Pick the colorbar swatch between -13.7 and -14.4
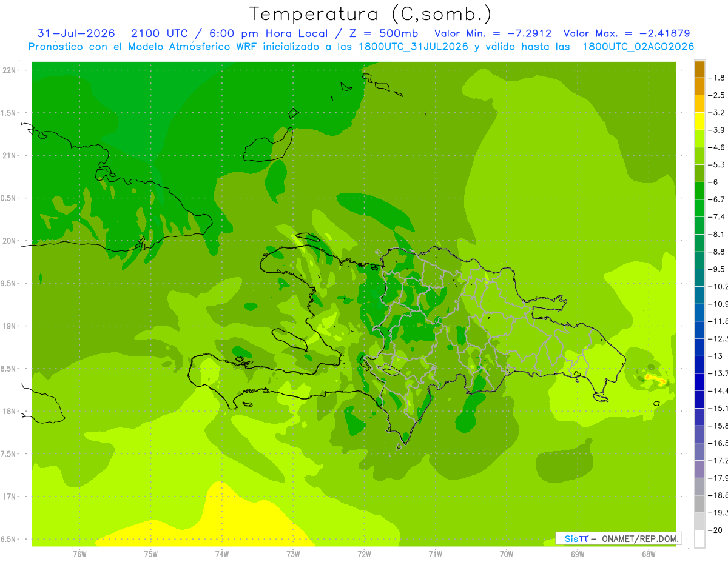This screenshot has height=562, width=728. click(699, 382)
